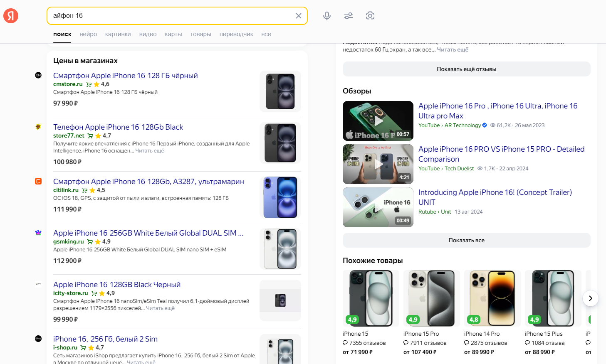The image size is (606, 364).
Task: Open the Yandex logo home icon
Action: [11, 16]
